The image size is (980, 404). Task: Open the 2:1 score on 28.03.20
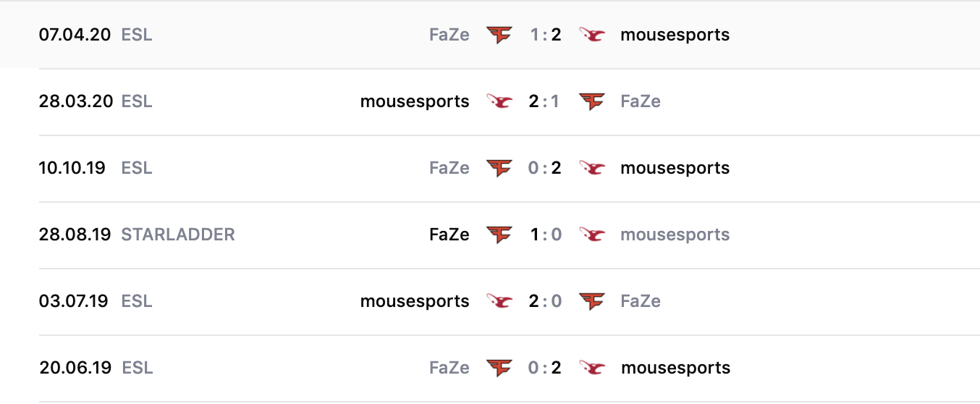[x=545, y=101]
